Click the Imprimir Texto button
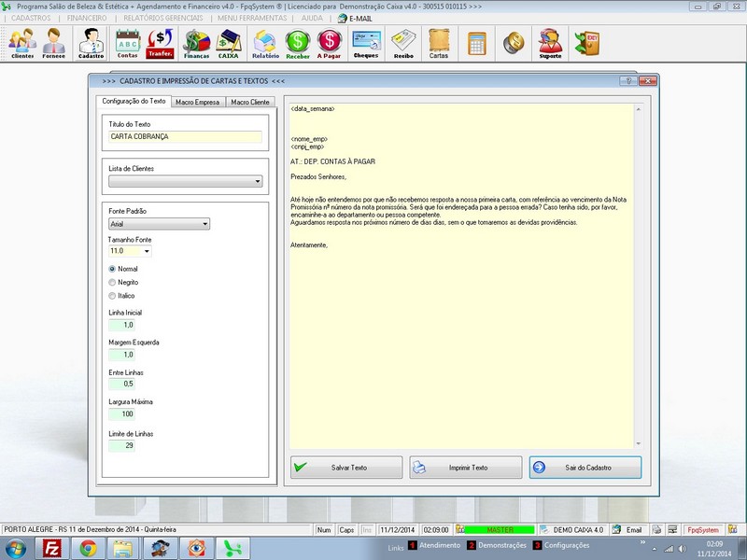 pos(465,468)
